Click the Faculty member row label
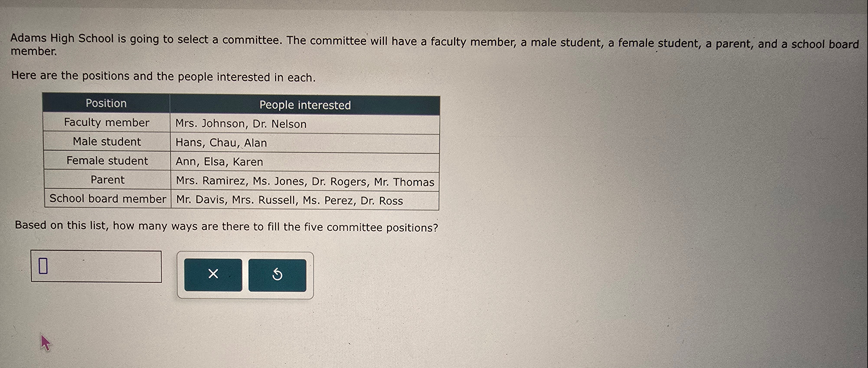Viewport: 868px width, 368px height. point(106,122)
